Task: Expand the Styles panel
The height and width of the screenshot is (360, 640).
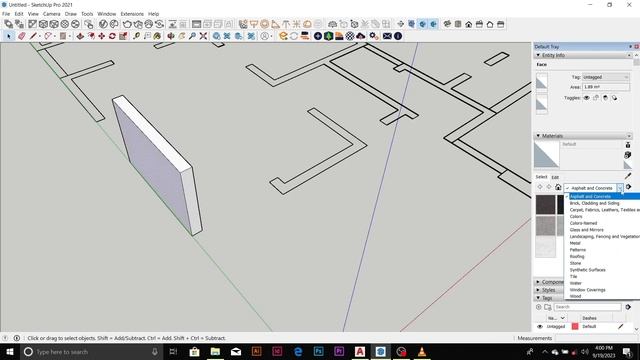Action: (x=538, y=290)
